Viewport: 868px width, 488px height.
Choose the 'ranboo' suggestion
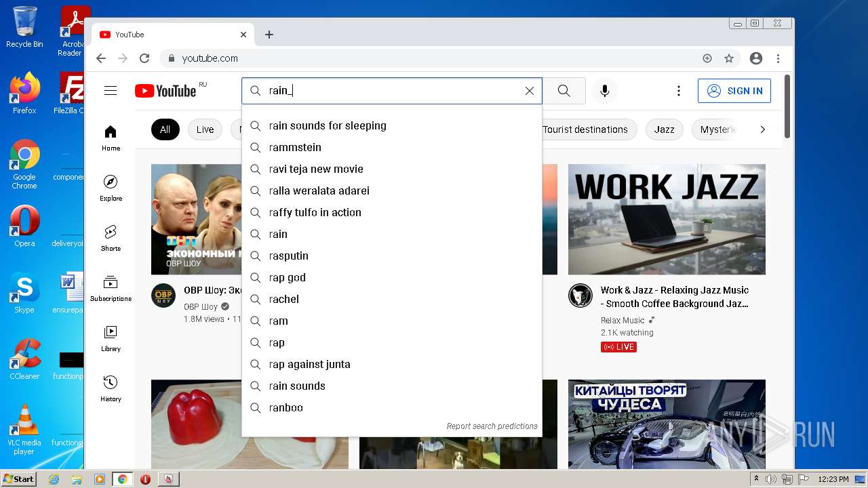392,407
